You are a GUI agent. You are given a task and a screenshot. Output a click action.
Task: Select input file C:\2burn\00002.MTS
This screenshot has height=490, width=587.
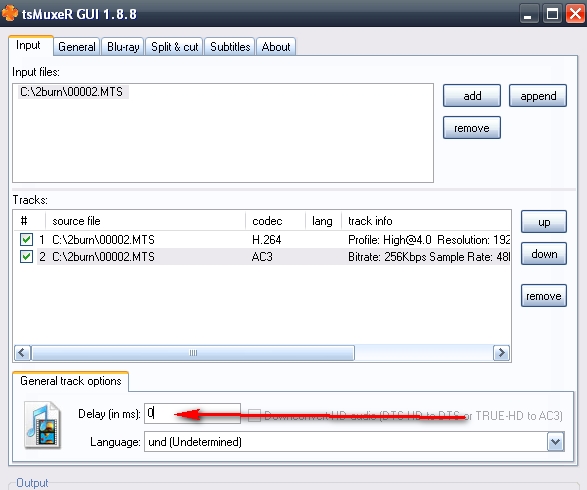[x=72, y=92]
